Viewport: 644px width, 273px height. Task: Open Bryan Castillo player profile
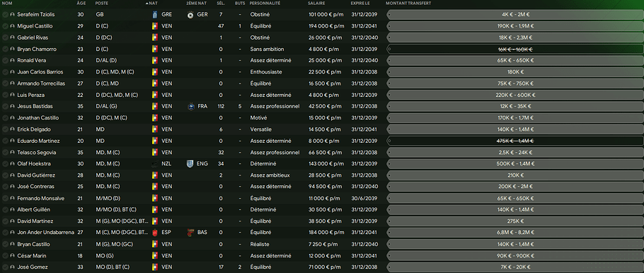tap(34, 244)
